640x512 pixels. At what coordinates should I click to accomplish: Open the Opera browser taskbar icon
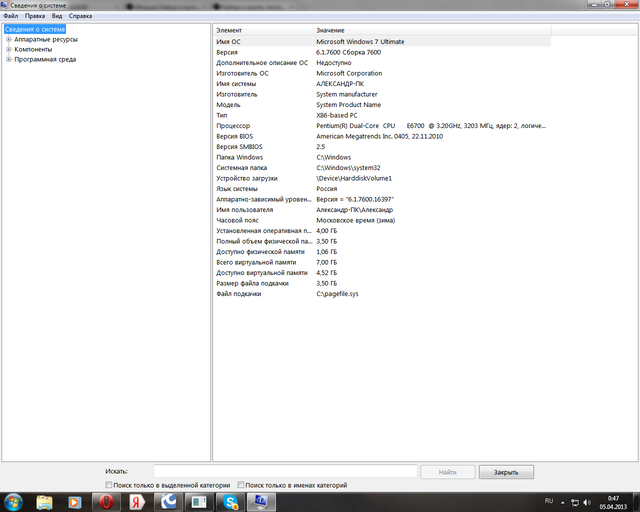click(105, 501)
